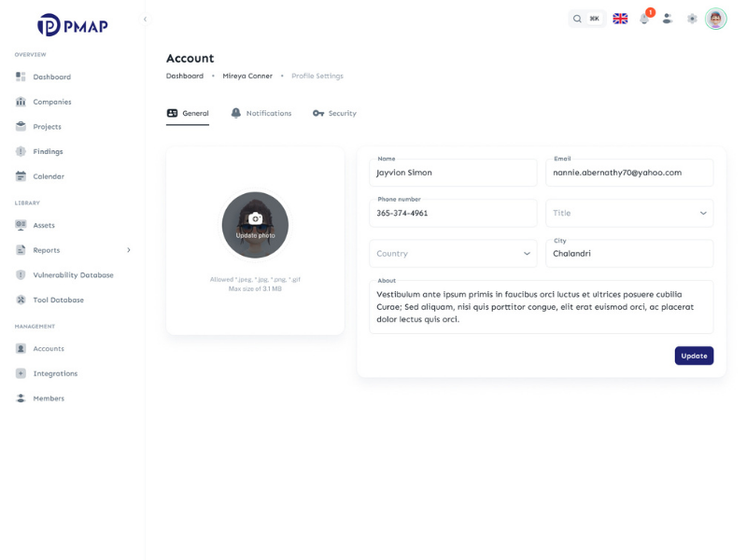This screenshot has width=747, height=560.
Task: Open the contacts icon in the header
Action: click(668, 19)
